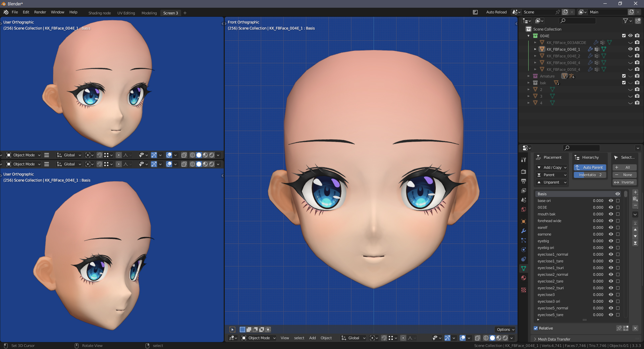Remove shape key with minus button
The height and width of the screenshot is (349, 644).
pyautogui.click(x=635, y=205)
